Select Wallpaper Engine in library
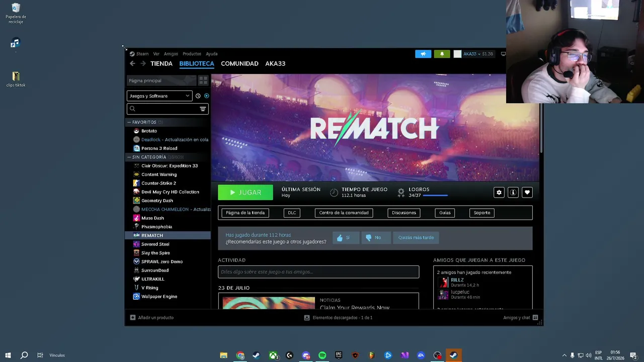Viewport: 644px width, 362px height. point(159,297)
